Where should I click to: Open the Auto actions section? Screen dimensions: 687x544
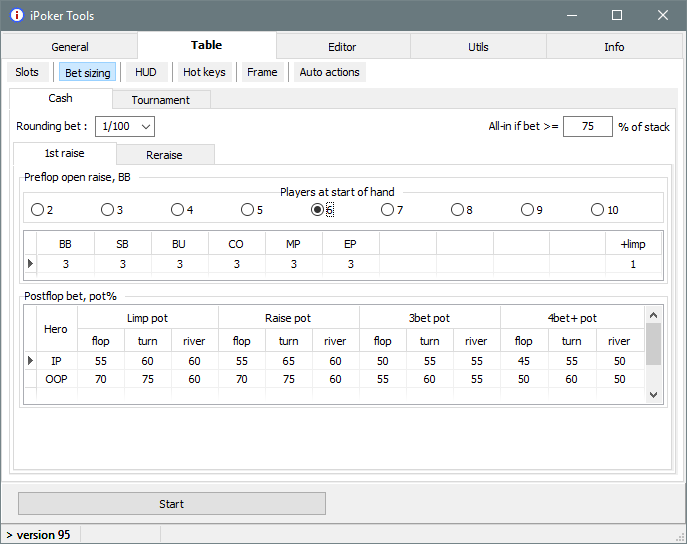click(x=330, y=72)
